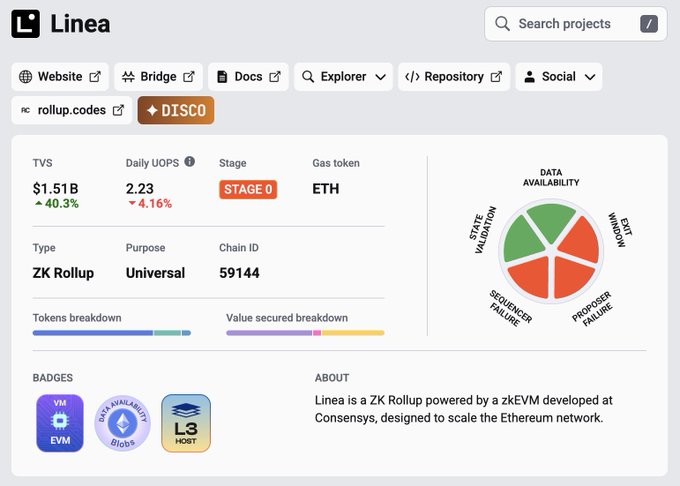The width and height of the screenshot is (680, 486).
Task: Click the Sequencer Failure red pie slice
Action: 531,276
